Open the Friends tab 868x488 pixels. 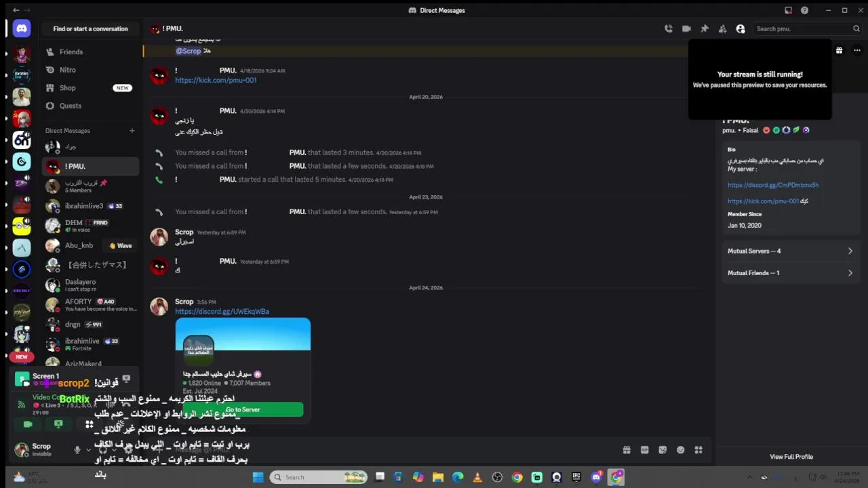pos(90,52)
